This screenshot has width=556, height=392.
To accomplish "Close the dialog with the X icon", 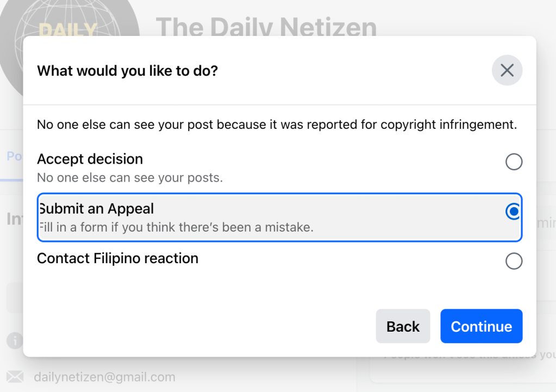I will pyautogui.click(x=507, y=71).
